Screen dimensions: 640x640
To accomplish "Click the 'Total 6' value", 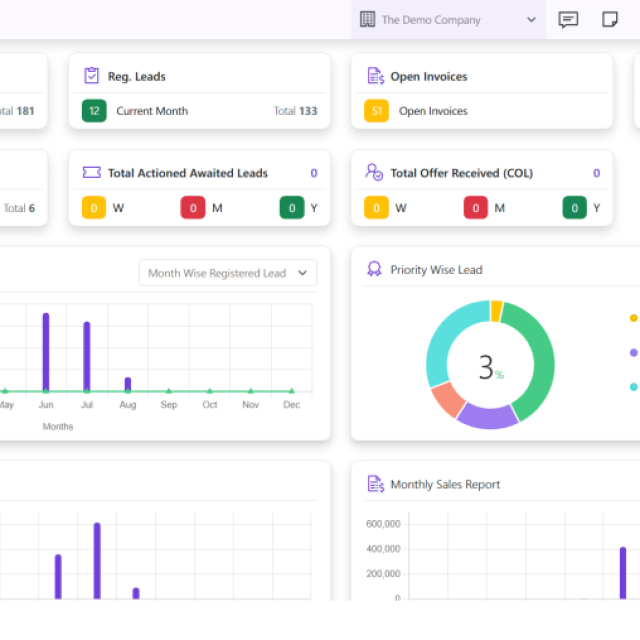I will [x=19, y=208].
